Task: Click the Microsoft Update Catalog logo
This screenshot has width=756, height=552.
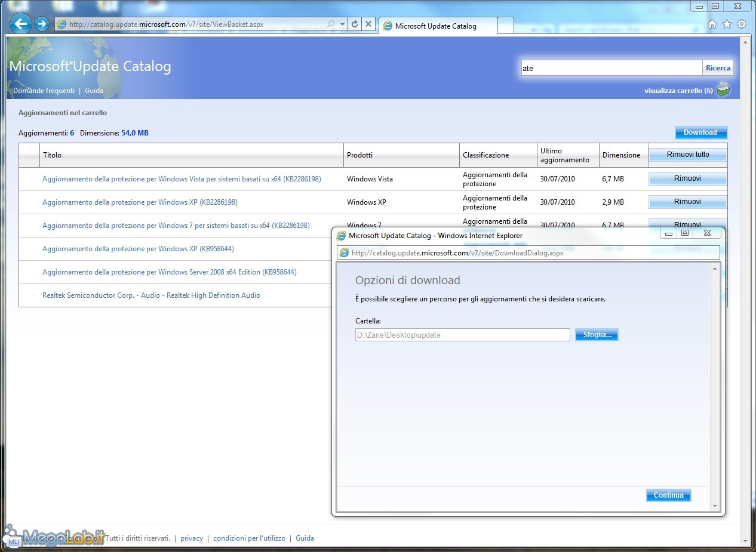Action: click(90, 66)
